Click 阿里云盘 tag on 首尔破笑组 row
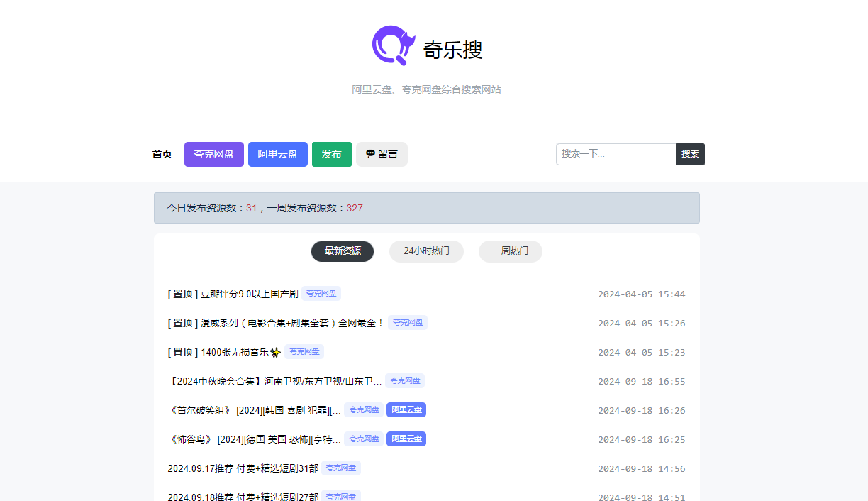Image resolution: width=868 pixels, height=501 pixels. tap(406, 410)
